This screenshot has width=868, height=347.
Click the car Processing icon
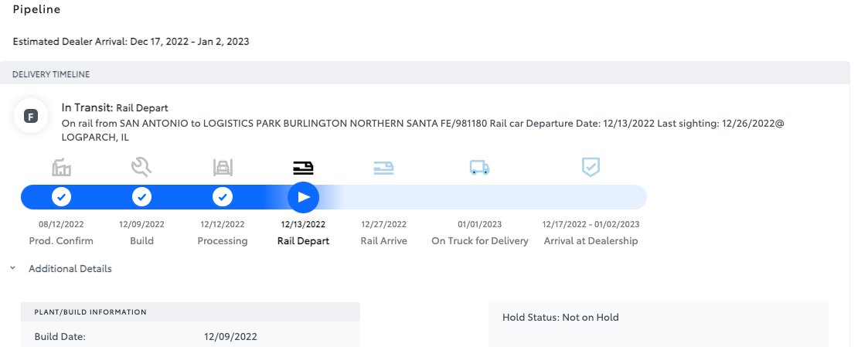click(x=223, y=167)
